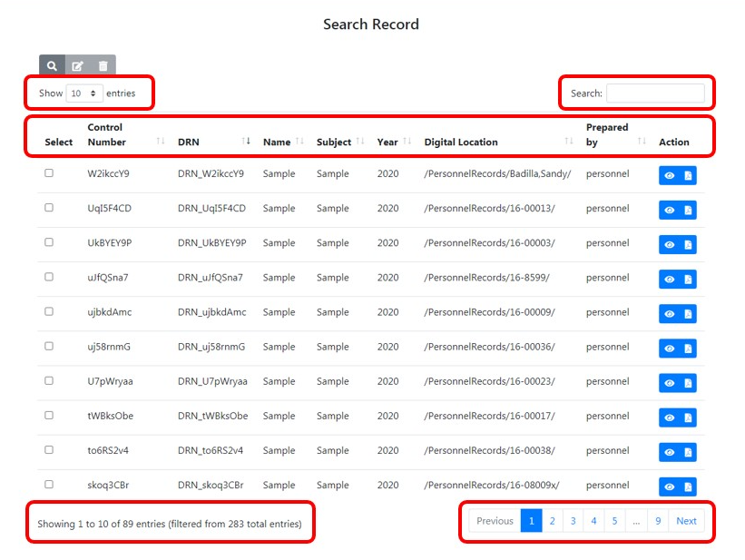
Task: Mark the checkbox for record to6RS2v4
Action: click(x=49, y=449)
